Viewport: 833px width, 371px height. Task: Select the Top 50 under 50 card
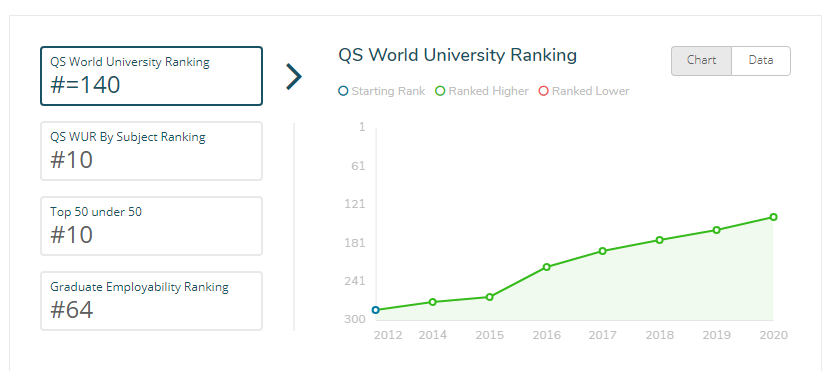pos(151,226)
